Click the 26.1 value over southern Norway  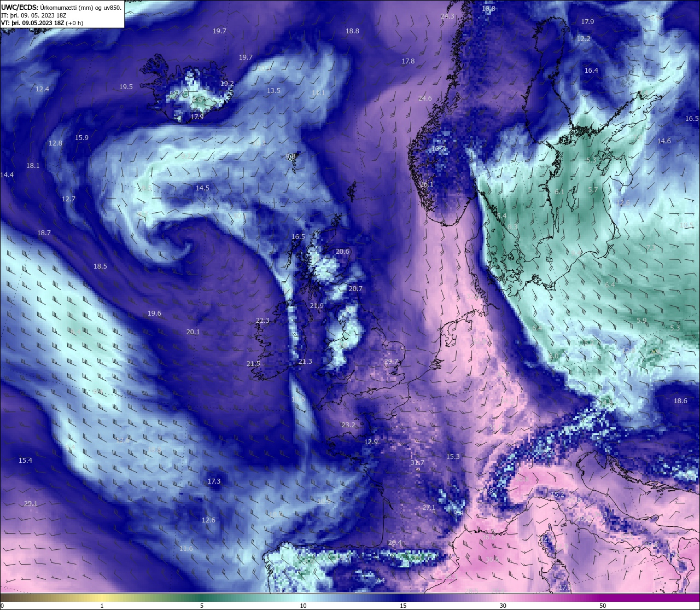427,184
